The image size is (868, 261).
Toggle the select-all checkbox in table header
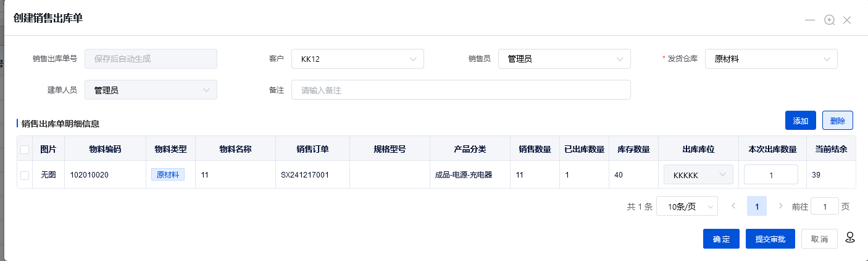pos(25,149)
